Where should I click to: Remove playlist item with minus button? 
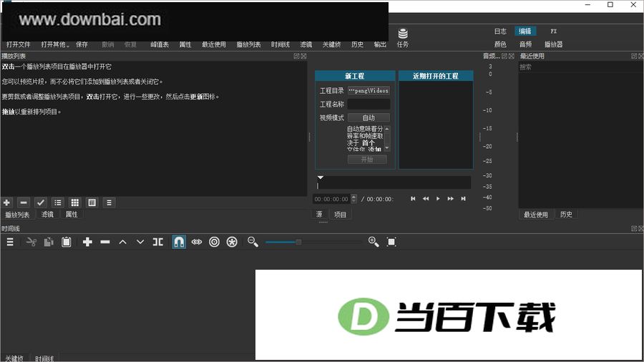coord(24,202)
